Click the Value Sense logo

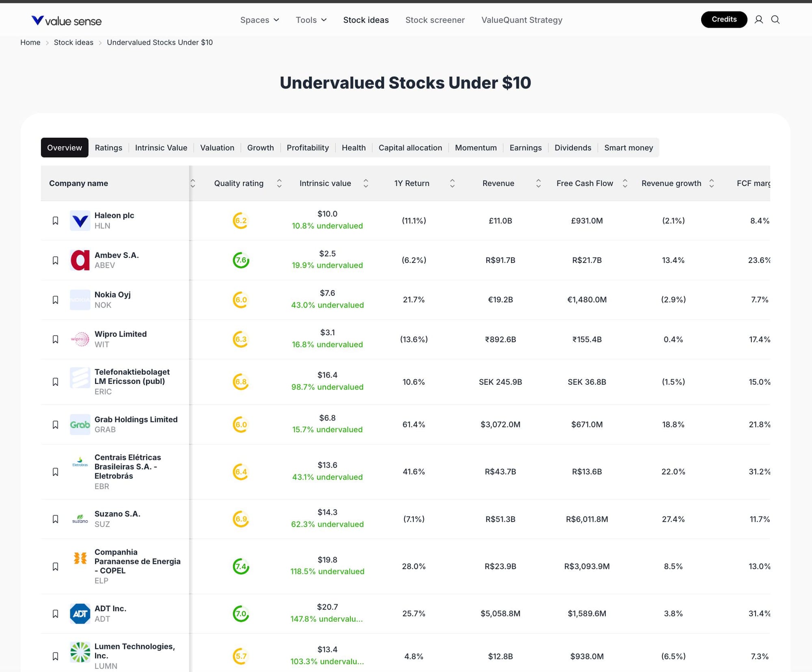(x=67, y=20)
